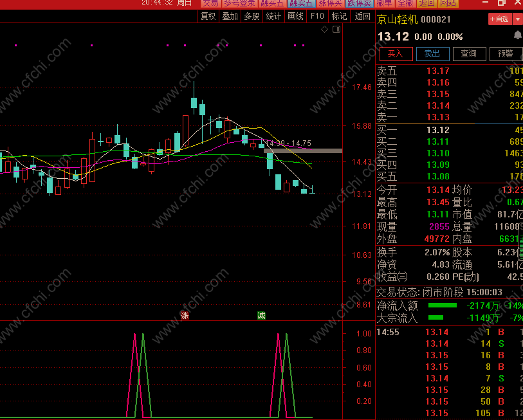Open the 复权 toolbar item

(208, 16)
